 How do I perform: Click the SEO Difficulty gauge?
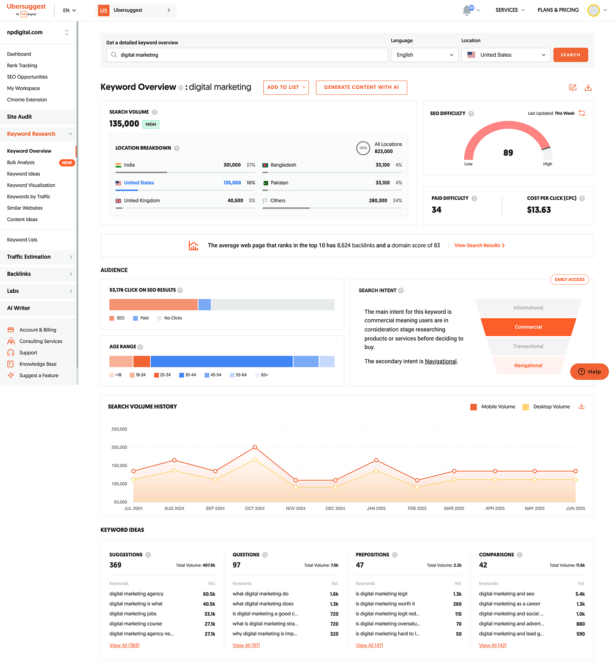508,141
